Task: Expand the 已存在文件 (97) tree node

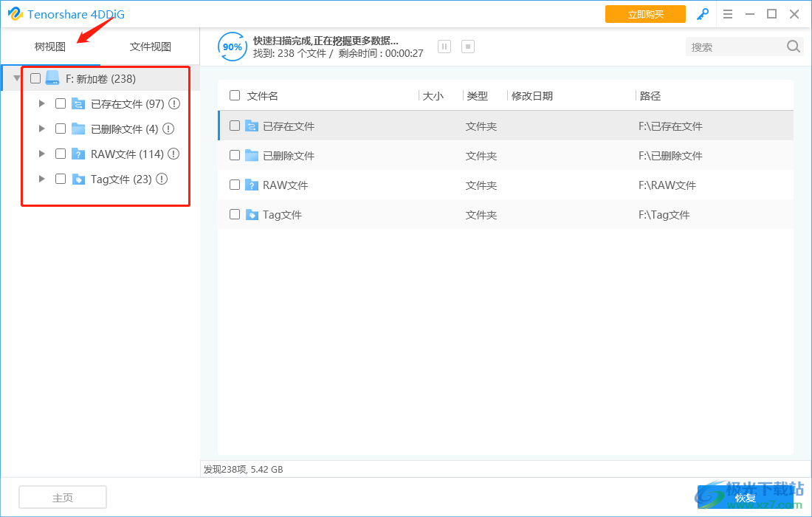Action: (42, 103)
